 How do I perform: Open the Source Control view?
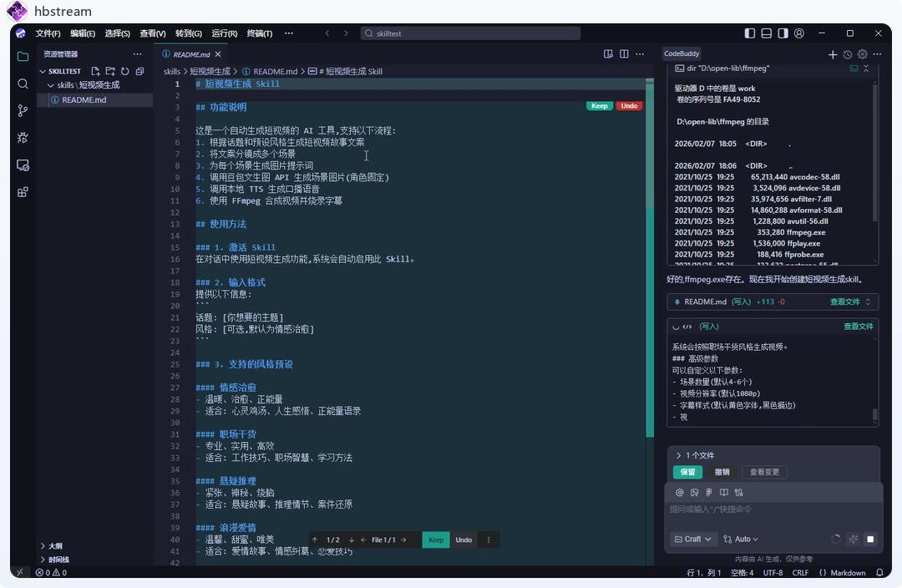pyautogui.click(x=23, y=110)
